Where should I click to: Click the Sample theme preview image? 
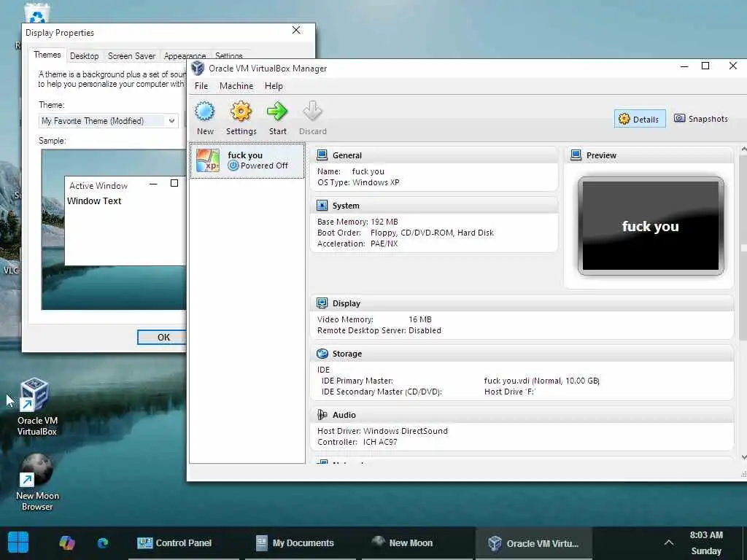(x=113, y=230)
